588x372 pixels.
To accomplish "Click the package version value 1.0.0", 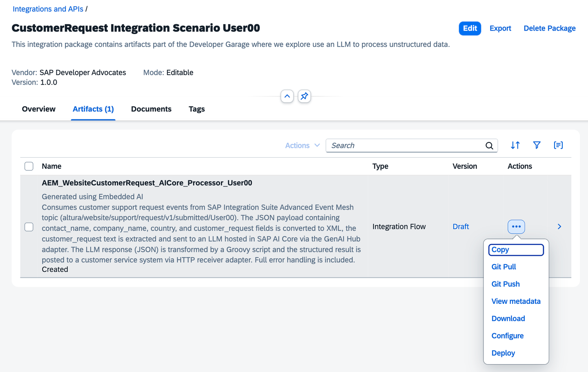I will pos(49,82).
